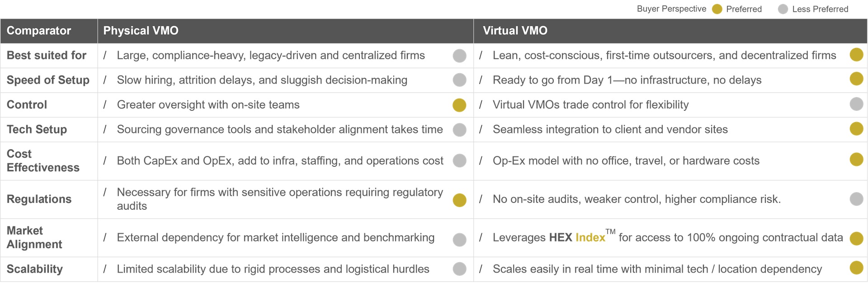The height and width of the screenshot is (283, 868).
Task: Click gold dot beside Ready to go from Day 1
Action: [856, 79]
